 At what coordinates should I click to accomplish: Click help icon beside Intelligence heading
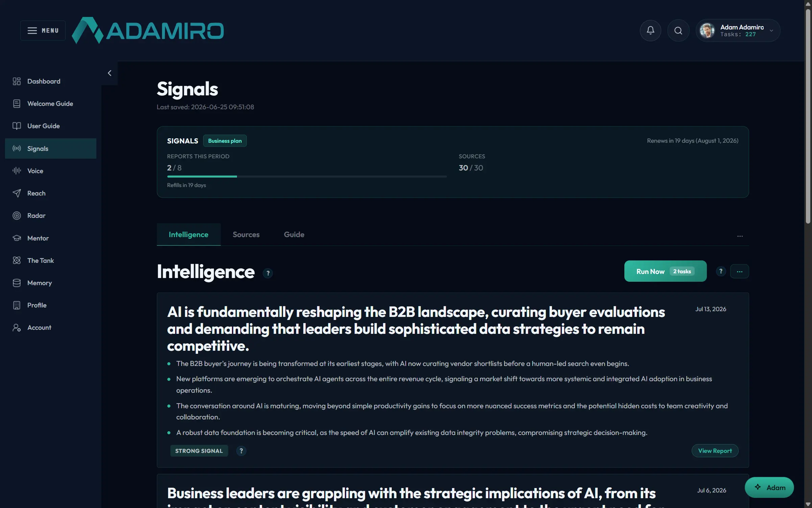[268, 273]
